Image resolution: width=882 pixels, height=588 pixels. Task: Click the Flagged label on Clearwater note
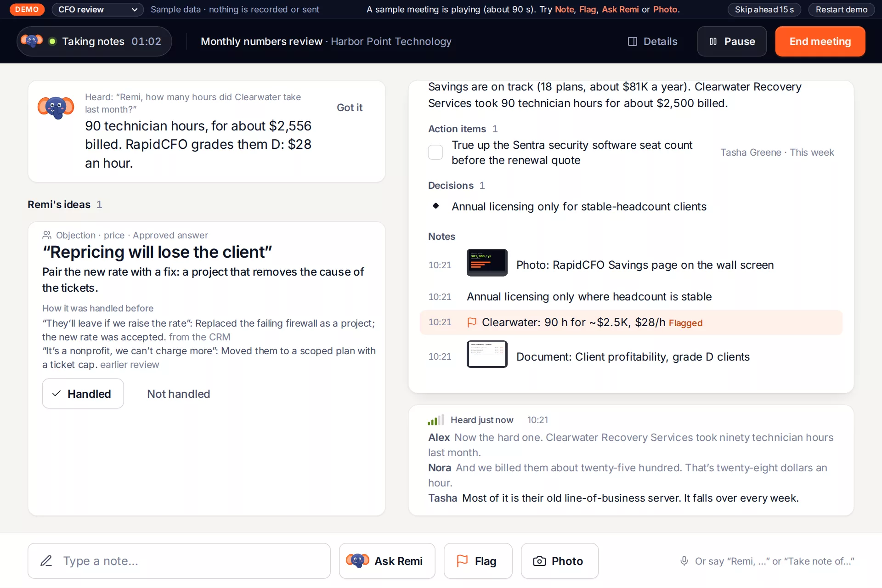coord(685,323)
